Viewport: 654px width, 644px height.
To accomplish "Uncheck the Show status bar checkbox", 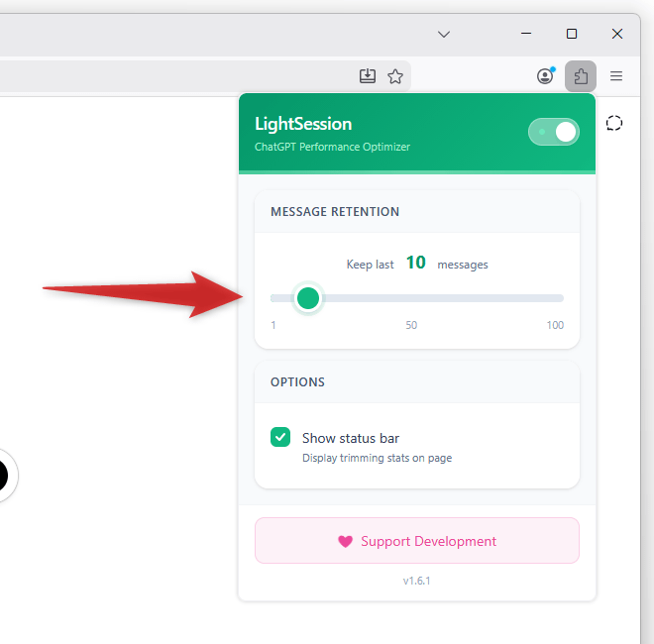I will 280,438.
